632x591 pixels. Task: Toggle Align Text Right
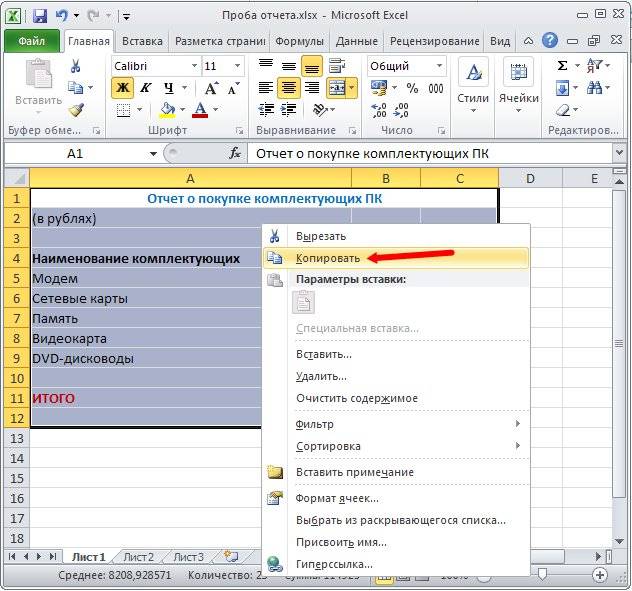pos(312,87)
